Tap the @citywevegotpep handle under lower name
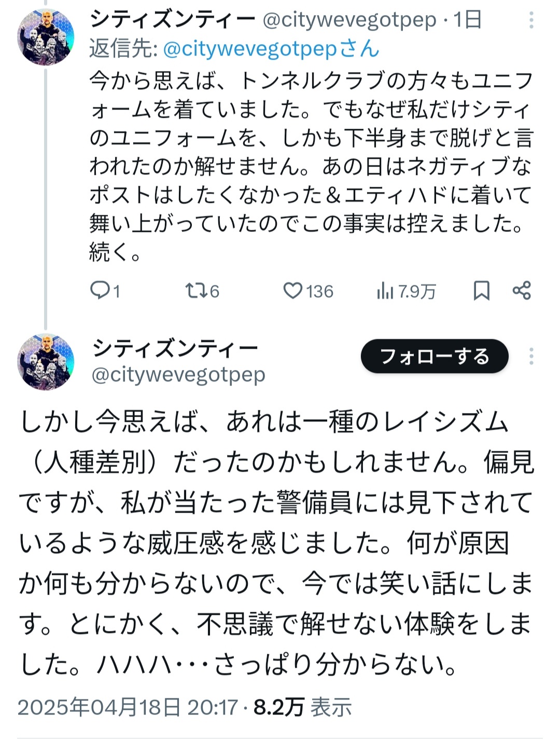 [x=178, y=374]
